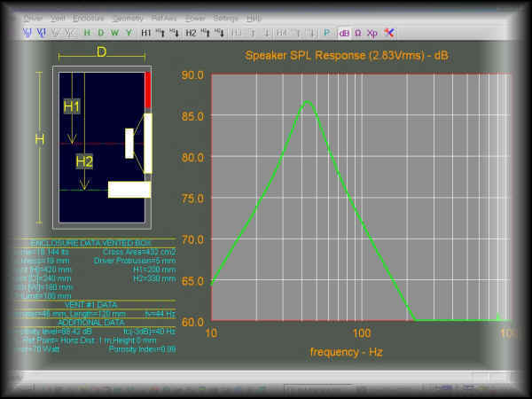Click the green D depth toolbar icon

100,33
